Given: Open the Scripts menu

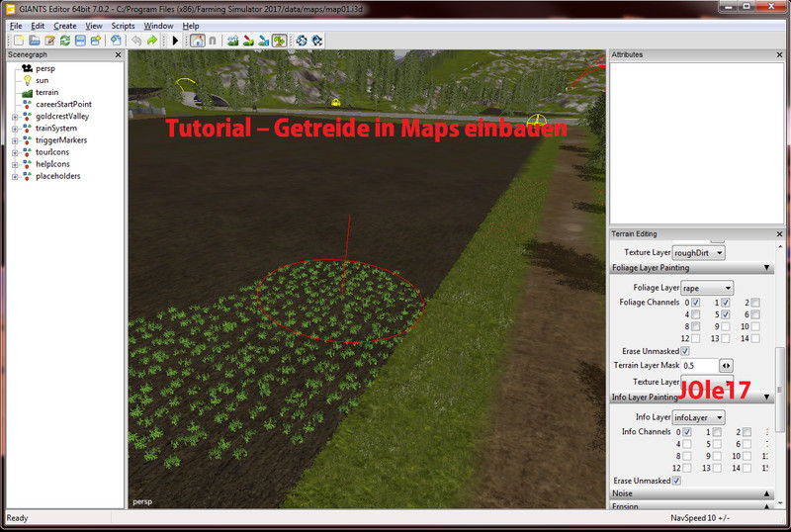Looking at the screenshot, I should pyautogui.click(x=123, y=26).
